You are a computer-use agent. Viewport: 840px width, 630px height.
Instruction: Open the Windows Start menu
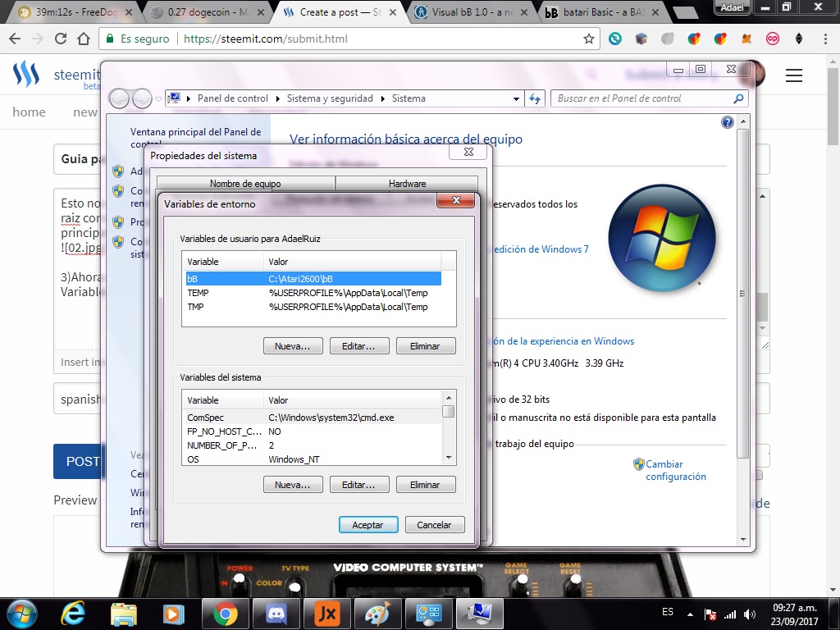(21, 614)
